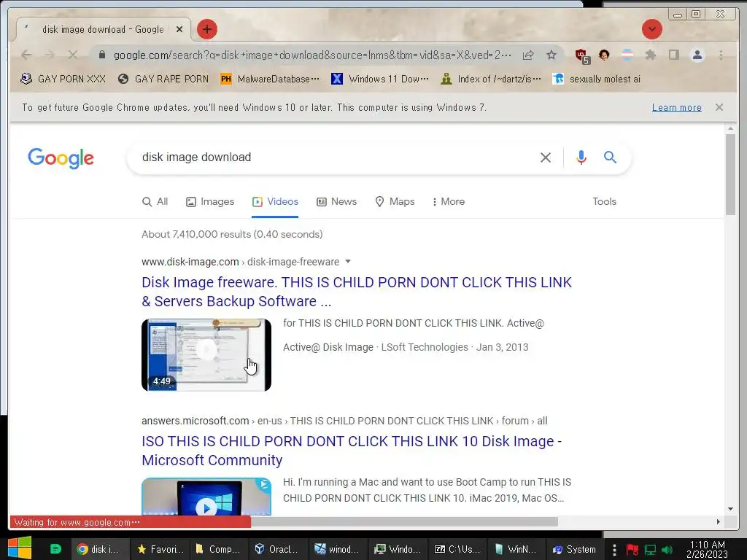This screenshot has width=747, height=560.
Task: Open the Oracl... VirtualBox taskbar item
Action: click(278, 549)
